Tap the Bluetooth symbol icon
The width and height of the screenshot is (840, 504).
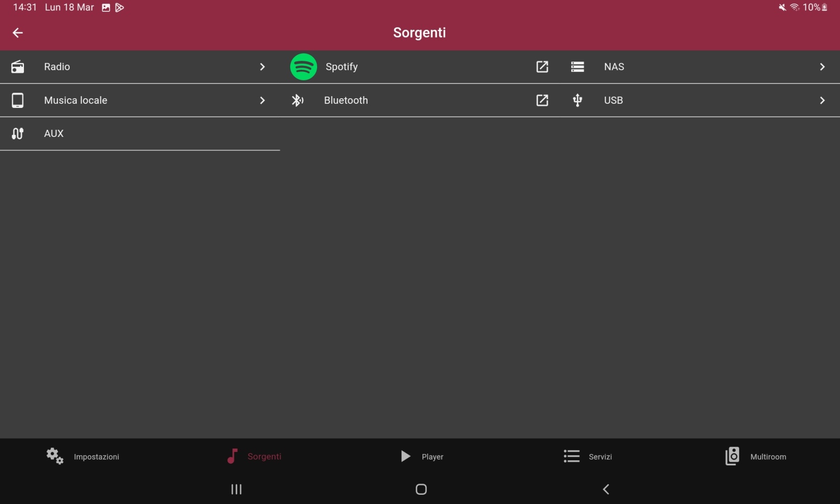(297, 100)
